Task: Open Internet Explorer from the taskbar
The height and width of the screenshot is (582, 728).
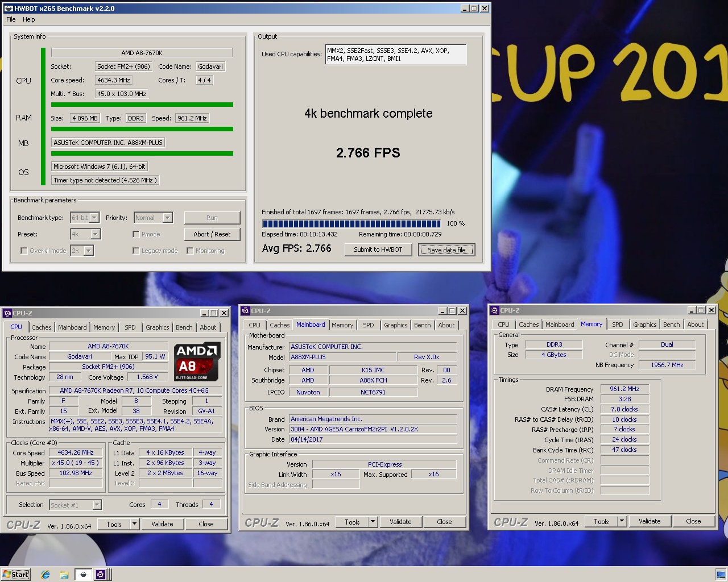Action: (x=45, y=575)
